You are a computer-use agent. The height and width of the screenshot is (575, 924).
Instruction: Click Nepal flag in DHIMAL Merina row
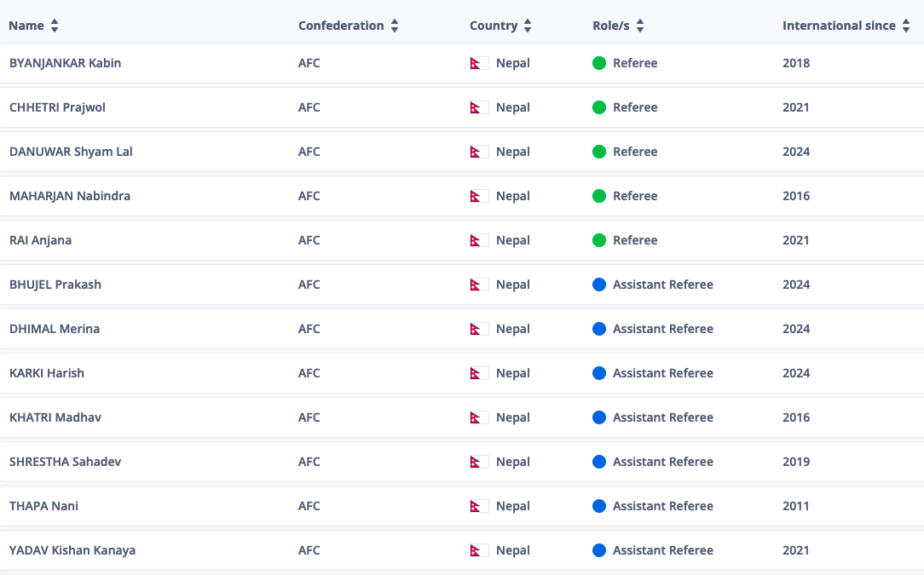(x=479, y=329)
